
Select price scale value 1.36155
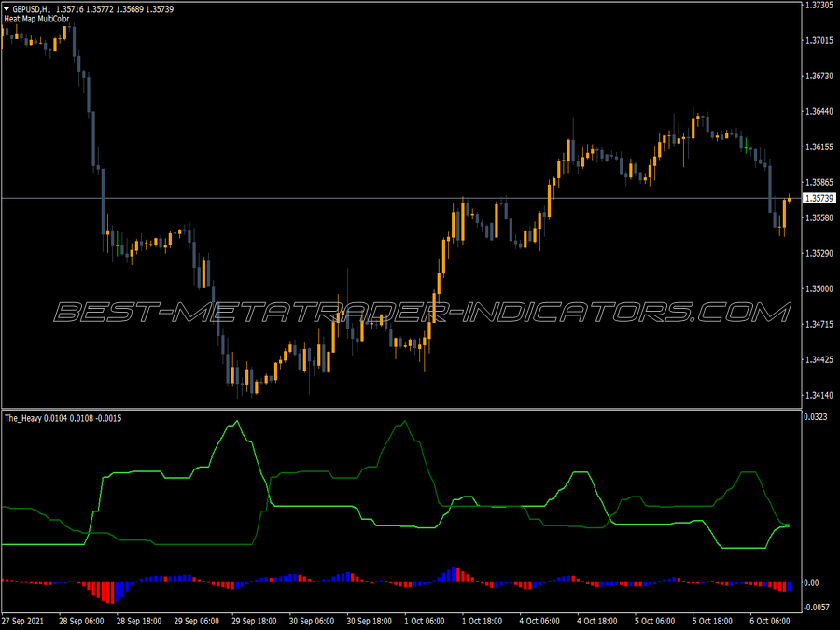[x=819, y=147]
